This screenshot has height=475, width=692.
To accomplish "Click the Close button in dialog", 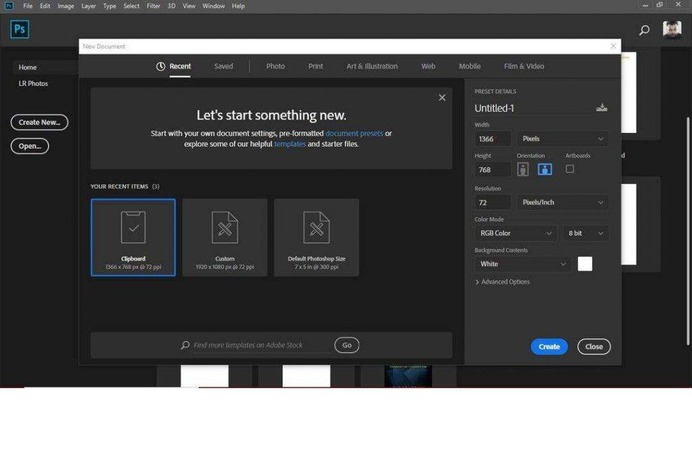I will point(594,347).
